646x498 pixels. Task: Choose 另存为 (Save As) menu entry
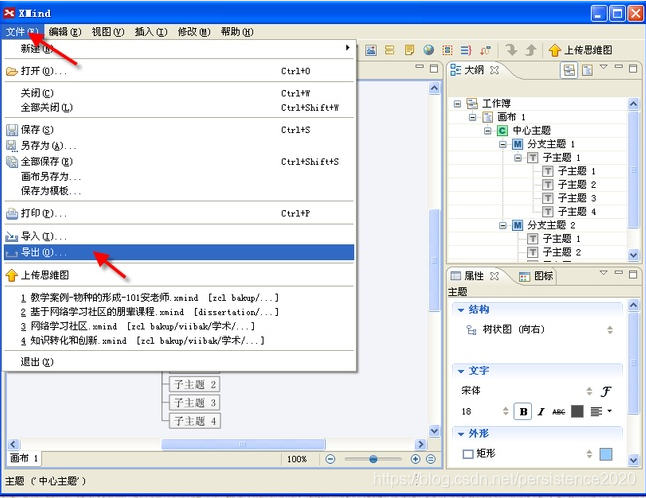pyautogui.click(x=179, y=145)
